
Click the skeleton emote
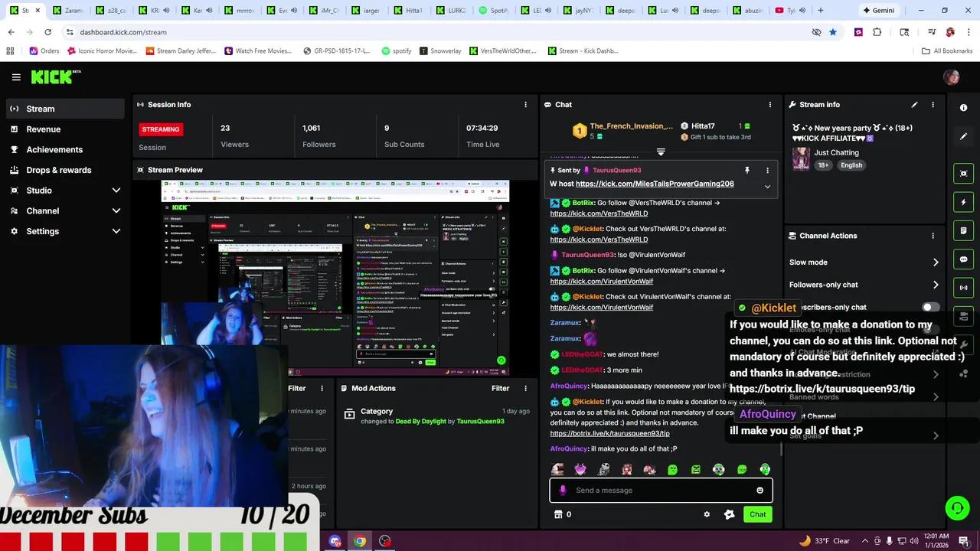(x=603, y=469)
